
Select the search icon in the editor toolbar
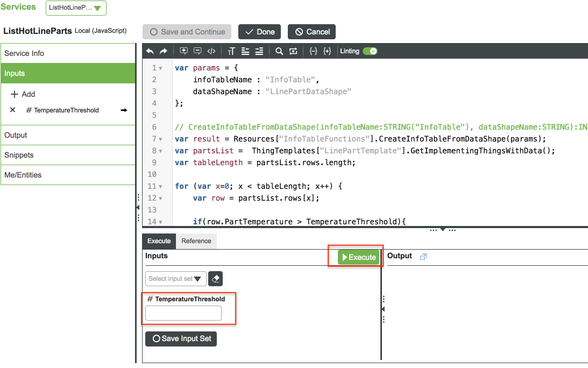280,51
